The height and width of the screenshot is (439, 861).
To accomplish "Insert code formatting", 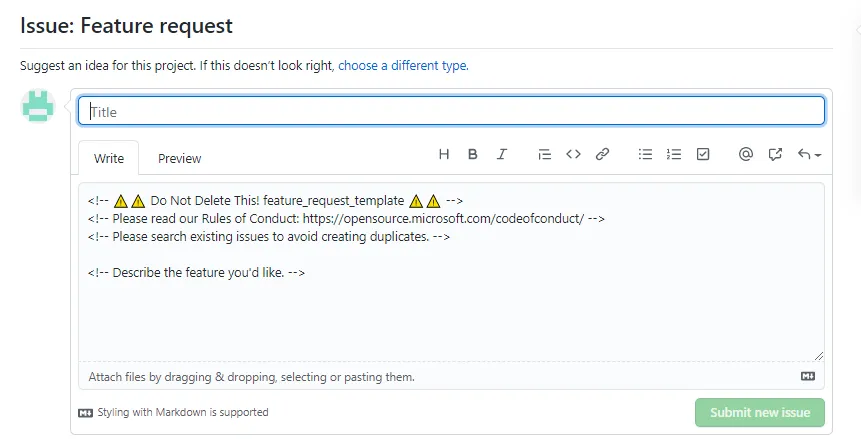I will click(x=573, y=155).
